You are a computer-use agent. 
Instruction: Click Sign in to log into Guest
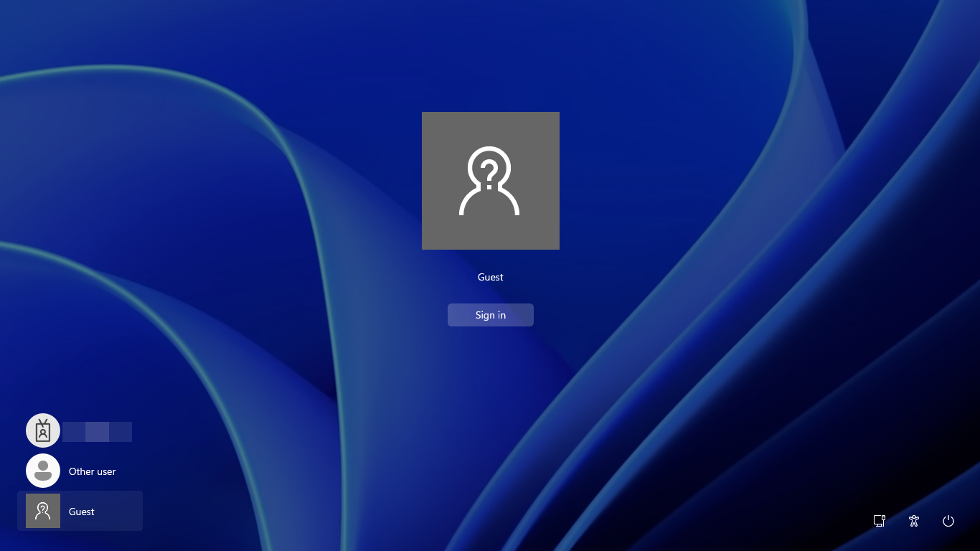coord(491,315)
